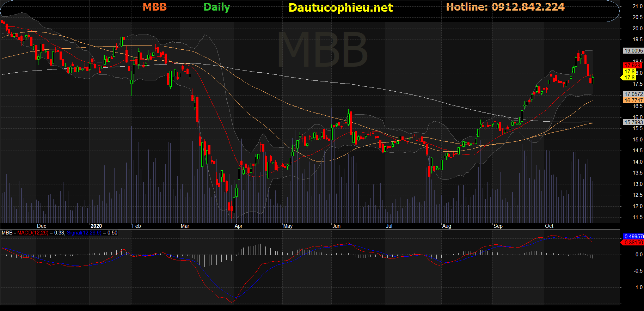The height and width of the screenshot is (311, 644).
Task: Select the -1.0 label on MACD axis
Action: tap(638, 287)
